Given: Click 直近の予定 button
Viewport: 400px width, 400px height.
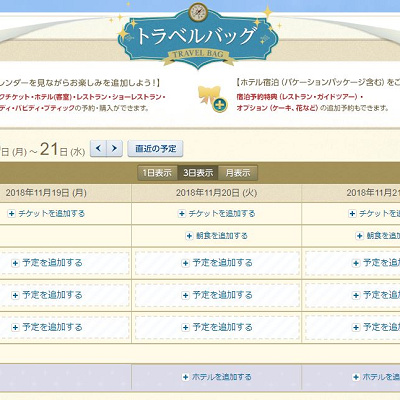Looking at the screenshot, I should click(x=155, y=149).
